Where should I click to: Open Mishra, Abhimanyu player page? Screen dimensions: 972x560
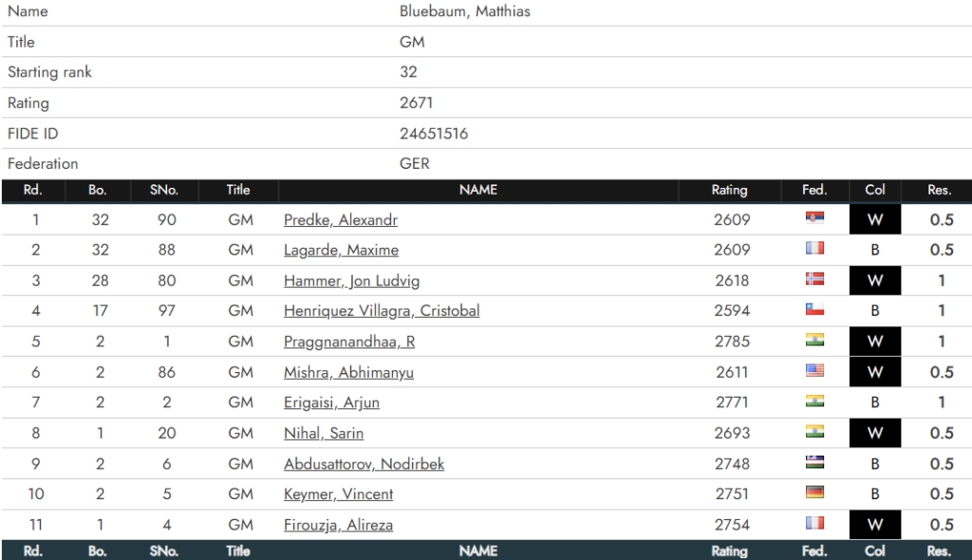coord(347,373)
